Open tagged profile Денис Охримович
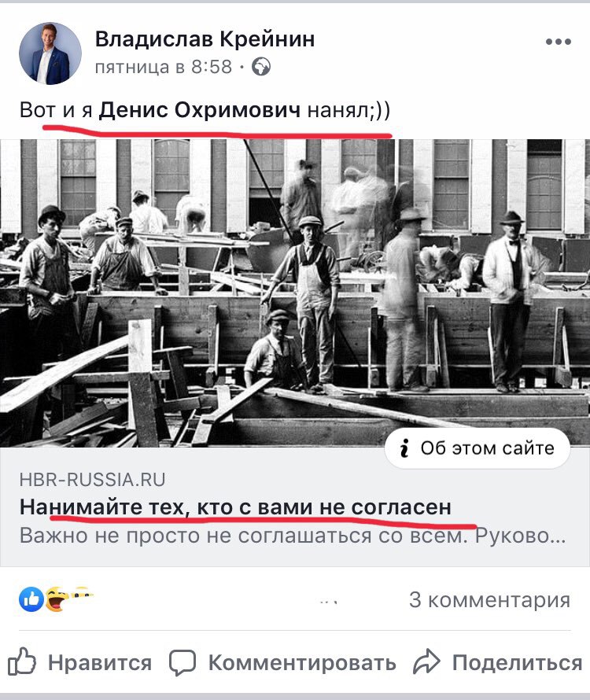Screen dimensions: 590x700 click(x=200, y=110)
